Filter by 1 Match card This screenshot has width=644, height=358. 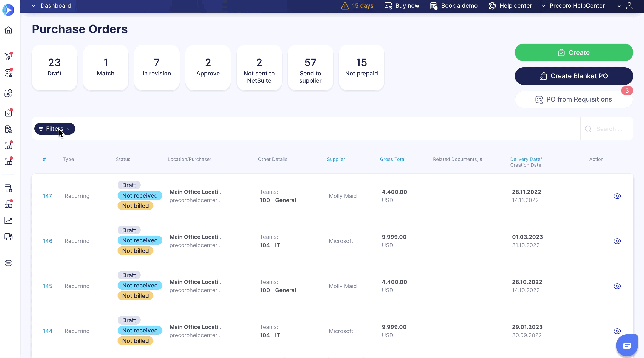tap(106, 68)
